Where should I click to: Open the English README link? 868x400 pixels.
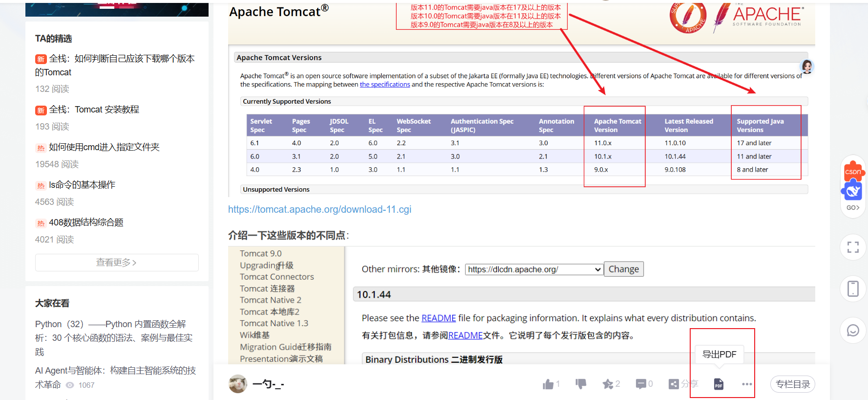439,318
